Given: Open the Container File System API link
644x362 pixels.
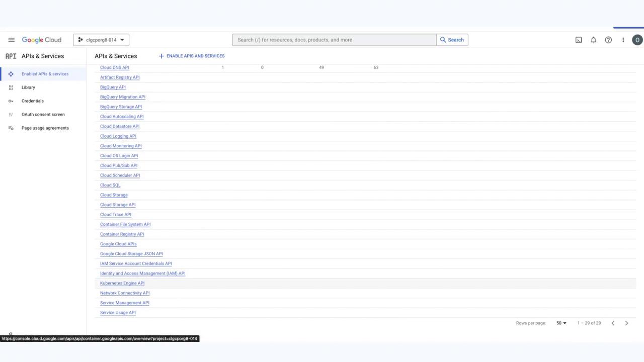Looking at the screenshot, I should tap(125, 224).
